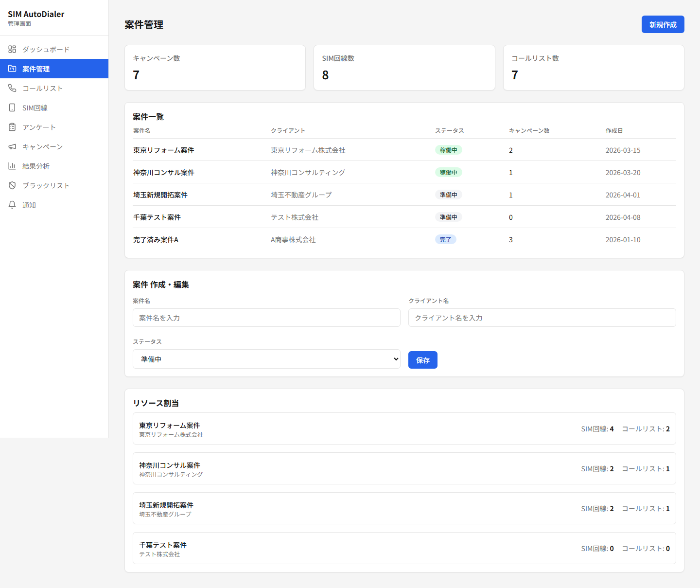700x588 pixels.
Task: Click the 稼働中 badge for 神奈川コンサル案件
Action: 448,172
